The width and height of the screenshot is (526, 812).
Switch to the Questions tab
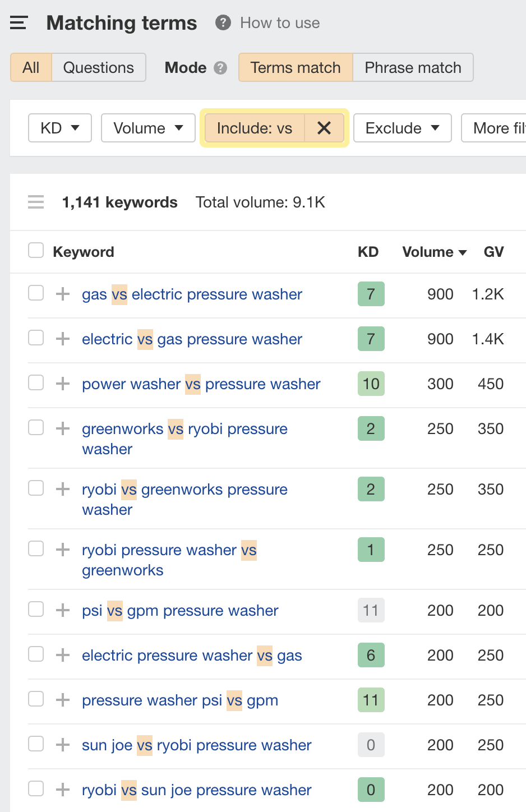point(99,67)
